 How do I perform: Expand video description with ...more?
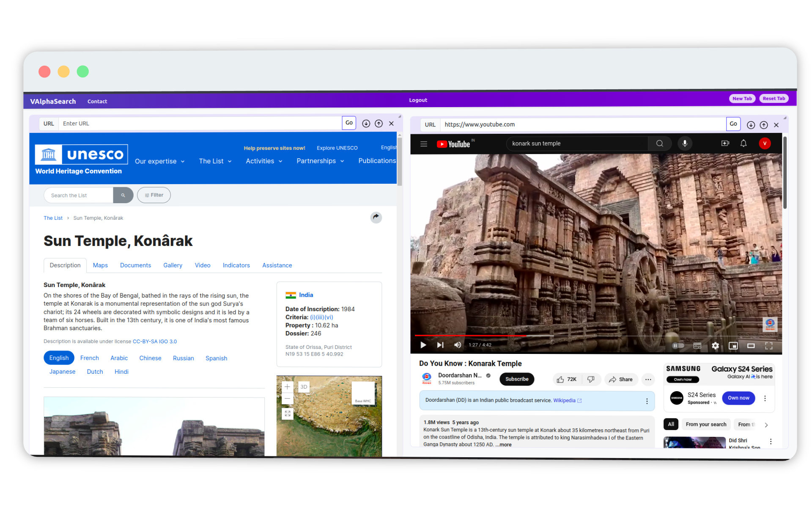504,445
